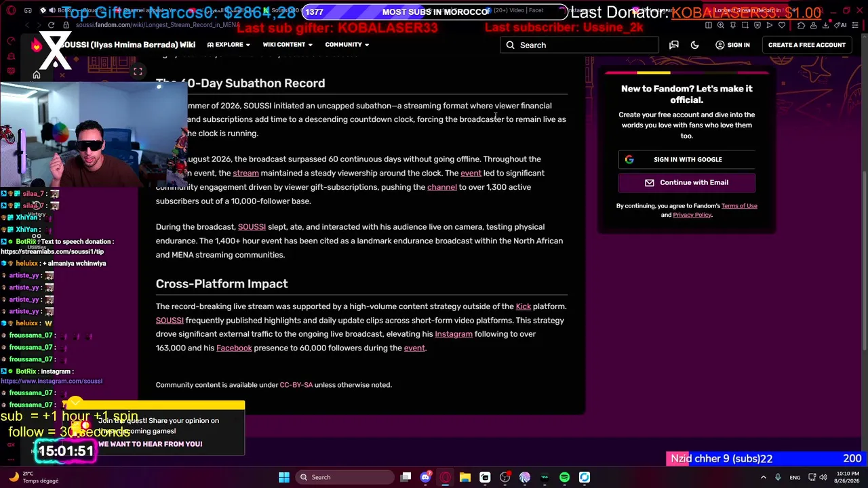Open the split screen icon in toolbar

point(709,25)
